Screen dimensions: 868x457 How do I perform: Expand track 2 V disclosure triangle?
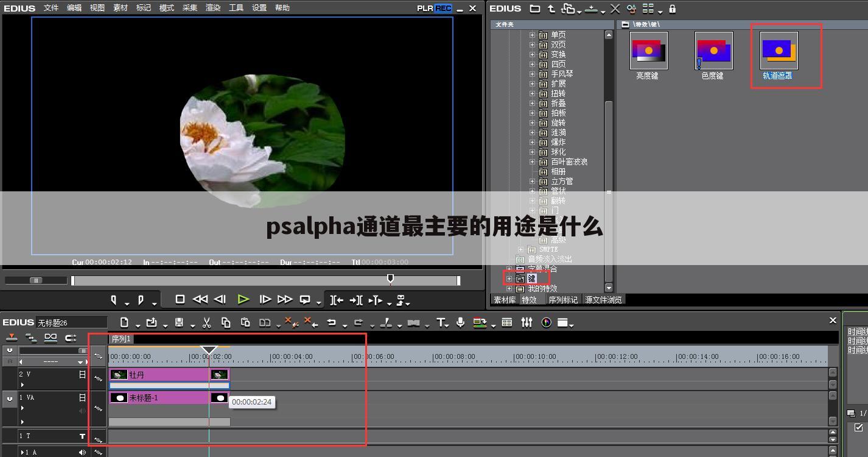22,384
